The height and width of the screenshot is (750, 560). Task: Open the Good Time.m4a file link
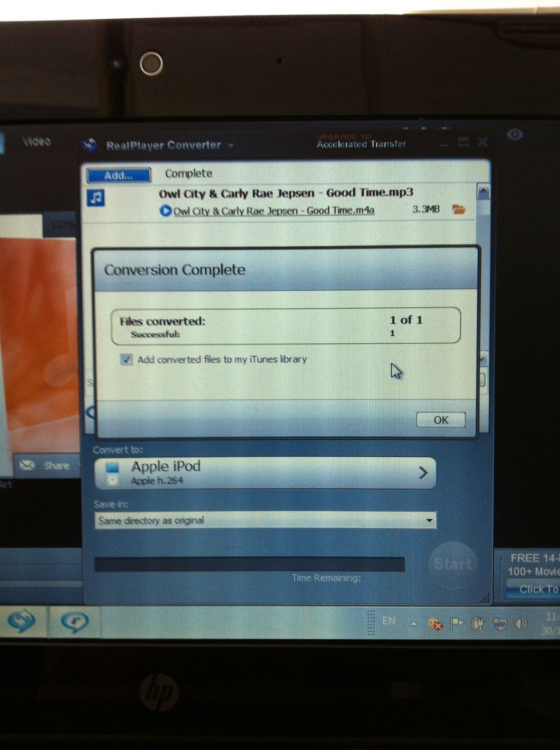click(274, 211)
